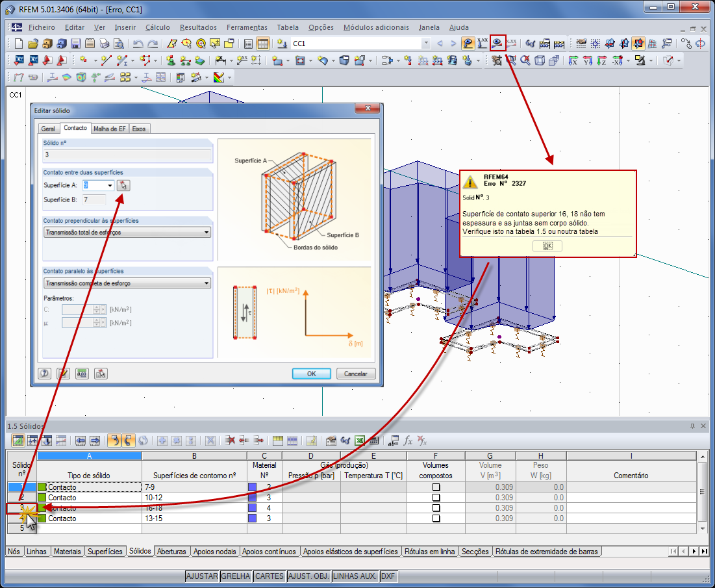
Task: Click blue material swatch for solid 1
Action: click(252, 487)
